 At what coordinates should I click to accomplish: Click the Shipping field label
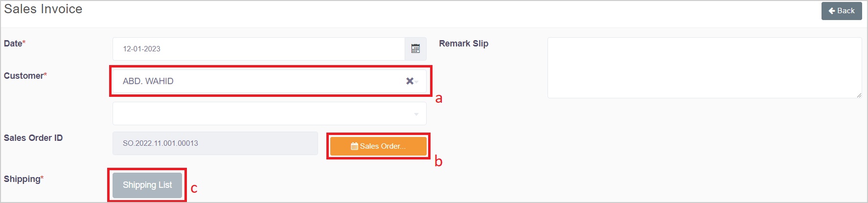tap(22, 179)
